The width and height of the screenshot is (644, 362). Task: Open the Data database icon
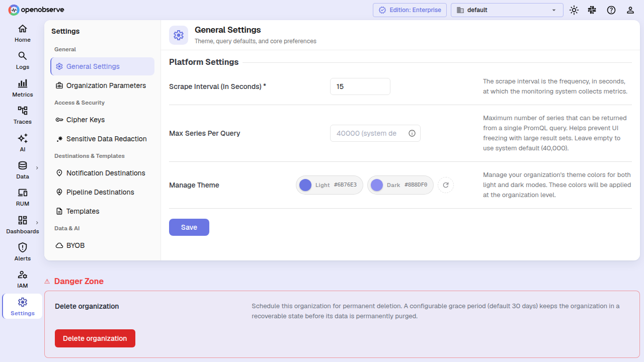point(23,165)
